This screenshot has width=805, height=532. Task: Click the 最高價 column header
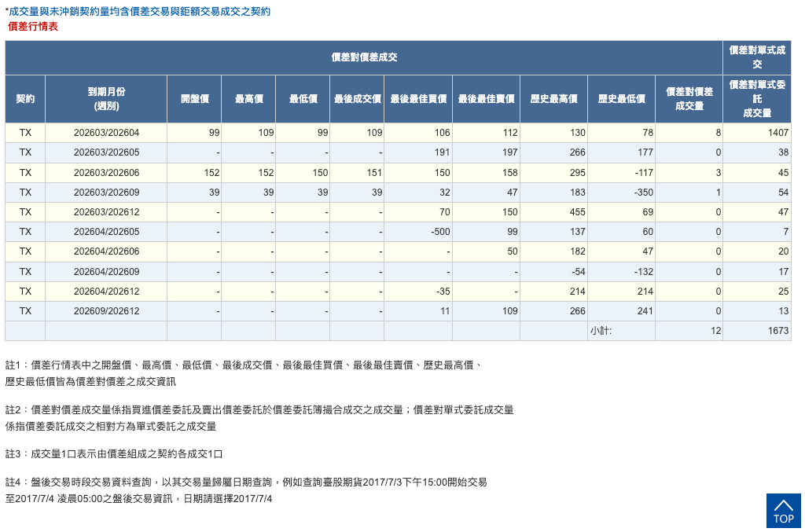[x=248, y=97]
